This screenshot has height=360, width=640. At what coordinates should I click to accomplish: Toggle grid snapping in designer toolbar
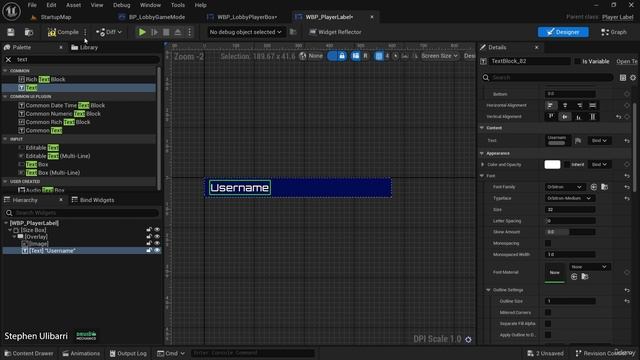pos(379,56)
